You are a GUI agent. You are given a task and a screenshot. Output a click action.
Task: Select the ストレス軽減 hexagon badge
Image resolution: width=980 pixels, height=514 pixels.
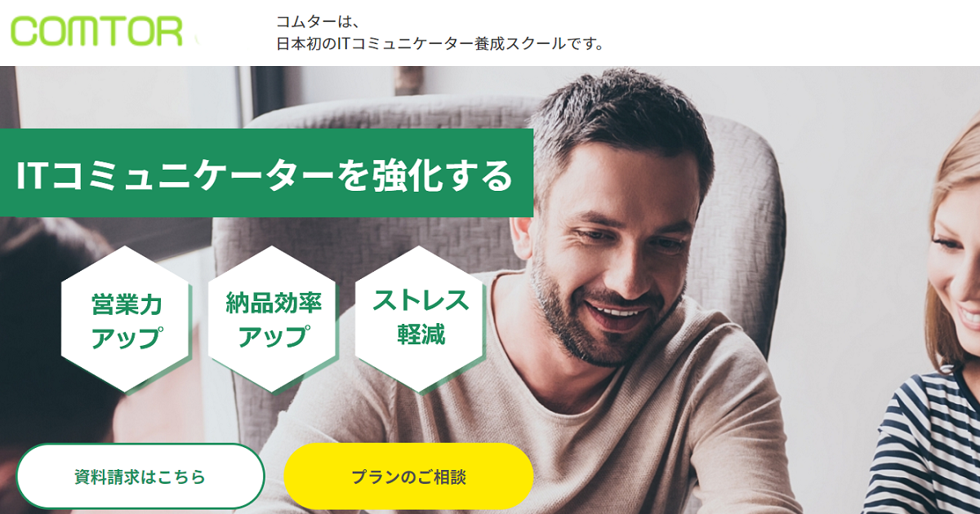pos(421,320)
